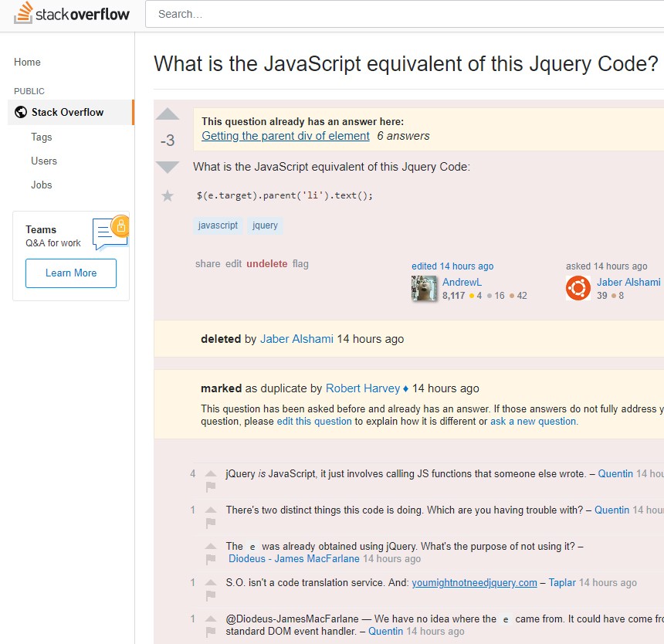Flag Diodeus - James MacFarlane's comment
This screenshot has height=644, width=664.
(211, 560)
